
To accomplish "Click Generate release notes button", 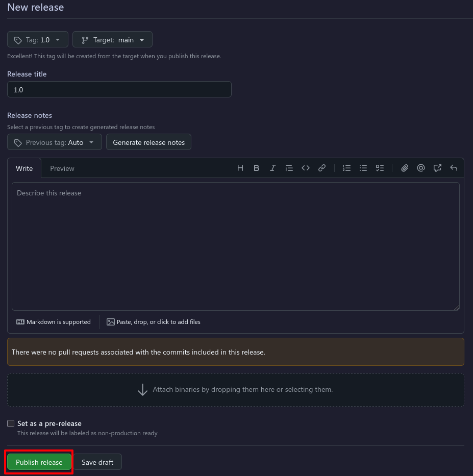I will click(149, 142).
